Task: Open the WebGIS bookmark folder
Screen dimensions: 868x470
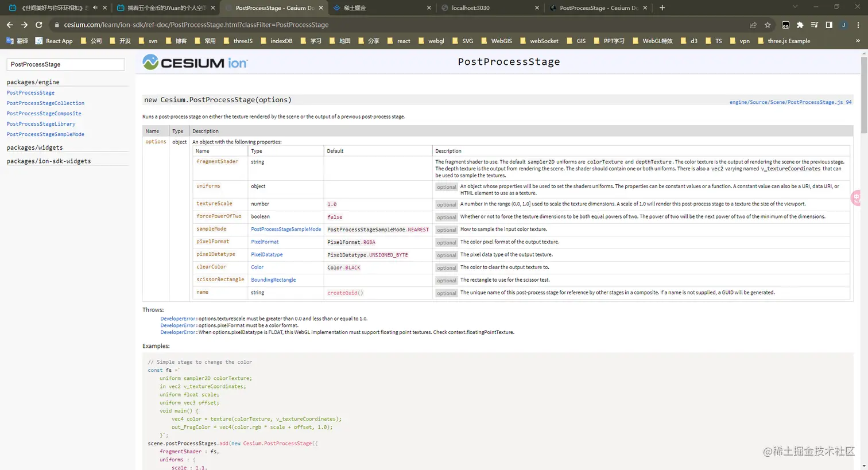Action: click(x=496, y=41)
